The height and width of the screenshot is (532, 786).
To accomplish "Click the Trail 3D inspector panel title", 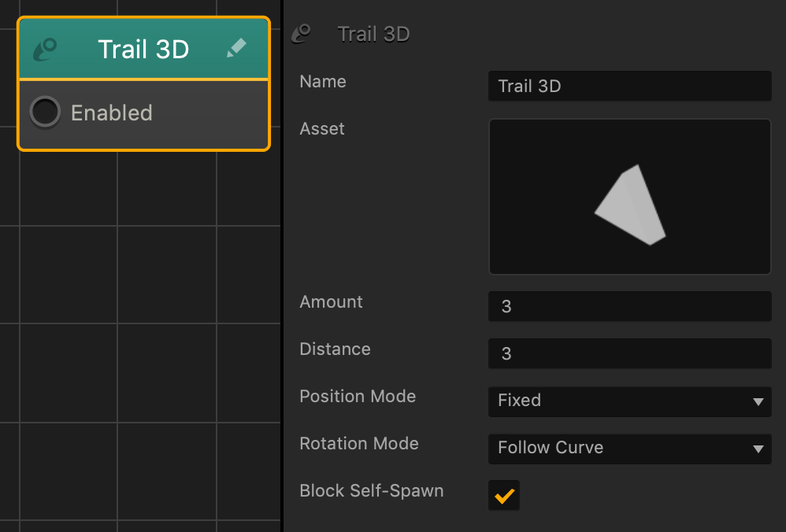I will (x=373, y=35).
